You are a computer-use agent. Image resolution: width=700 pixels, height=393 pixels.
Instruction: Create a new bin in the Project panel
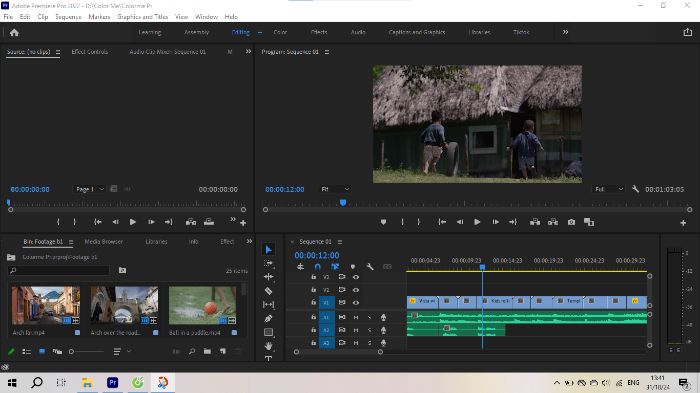[207, 351]
